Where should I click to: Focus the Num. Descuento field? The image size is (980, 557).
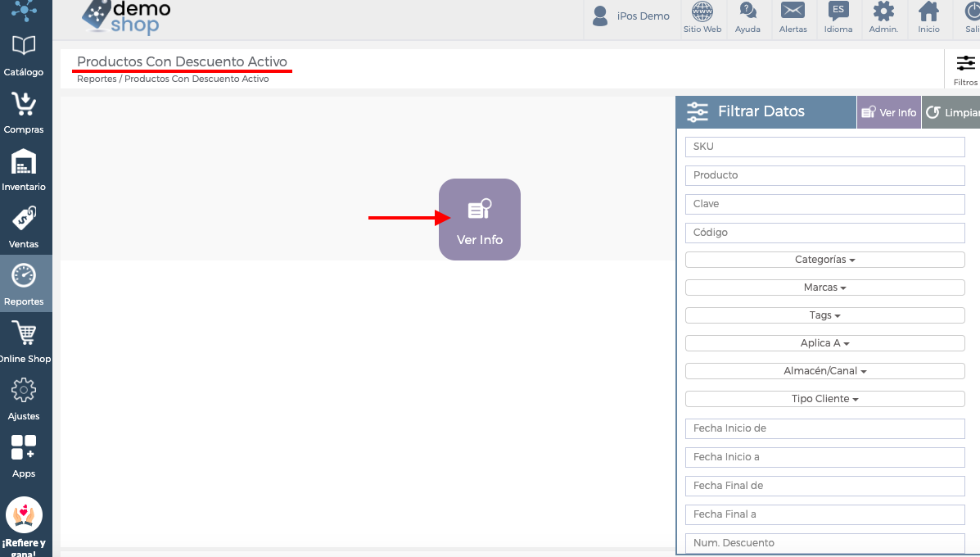[x=825, y=543]
